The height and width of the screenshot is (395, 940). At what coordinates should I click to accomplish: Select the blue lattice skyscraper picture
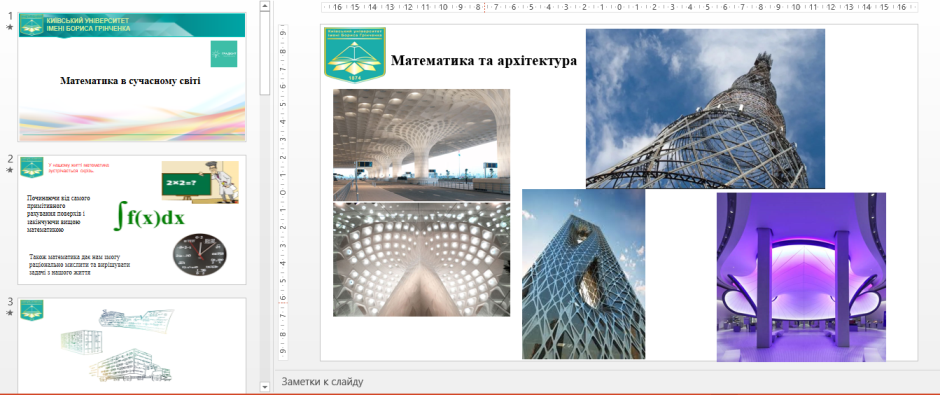583,274
